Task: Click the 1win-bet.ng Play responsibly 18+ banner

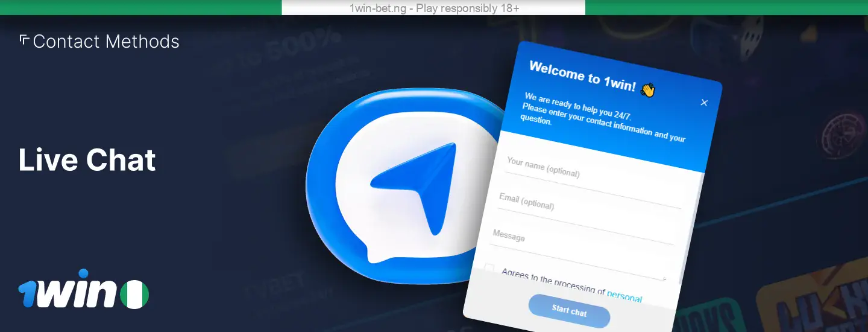Action: pos(433,8)
